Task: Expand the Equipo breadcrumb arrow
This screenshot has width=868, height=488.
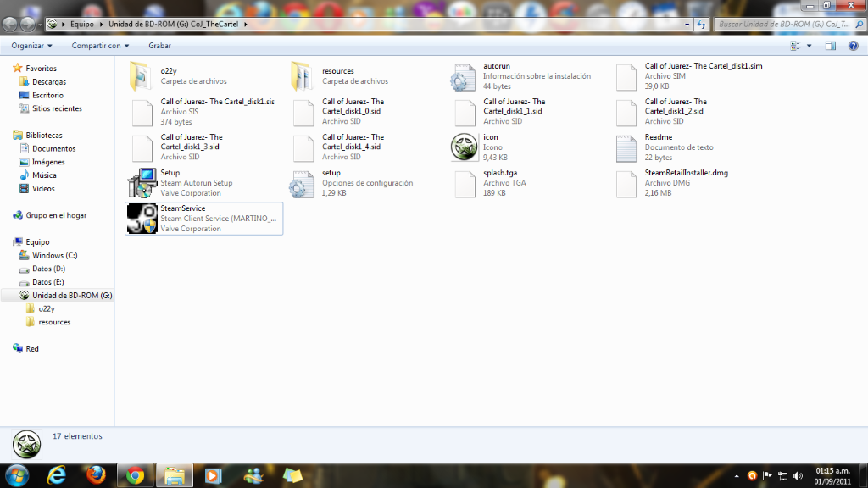Action: tap(101, 25)
